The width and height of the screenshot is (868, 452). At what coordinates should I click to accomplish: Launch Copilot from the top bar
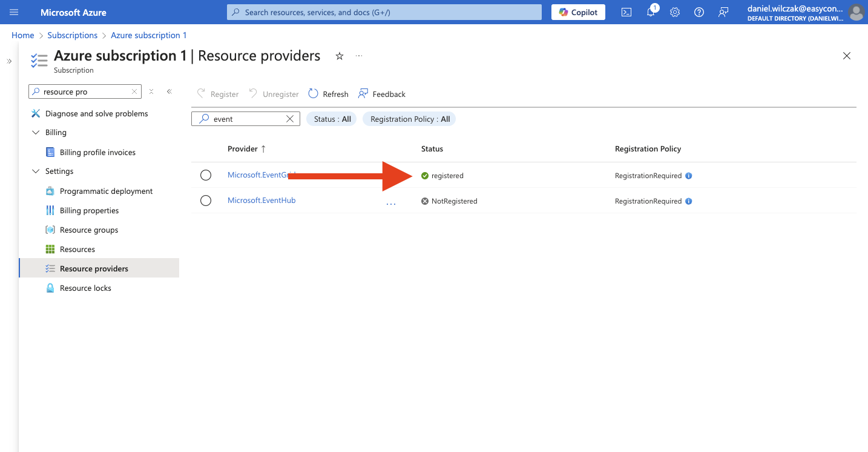pos(578,12)
